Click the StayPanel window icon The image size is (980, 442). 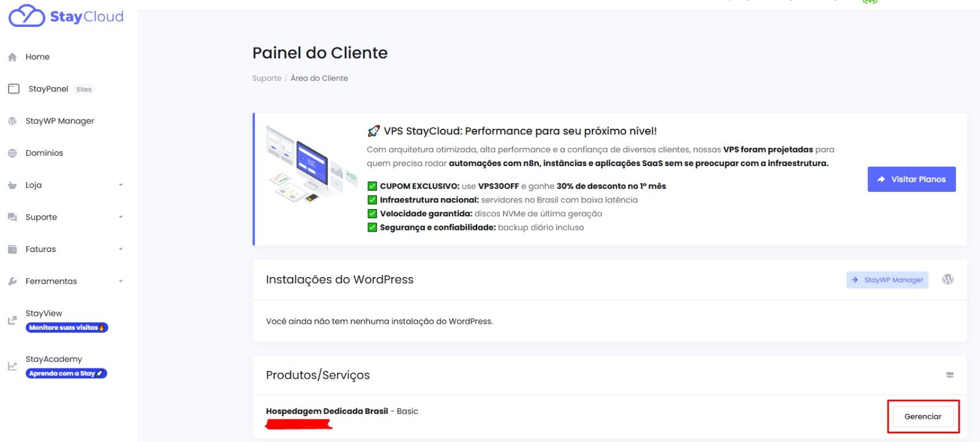[13, 89]
